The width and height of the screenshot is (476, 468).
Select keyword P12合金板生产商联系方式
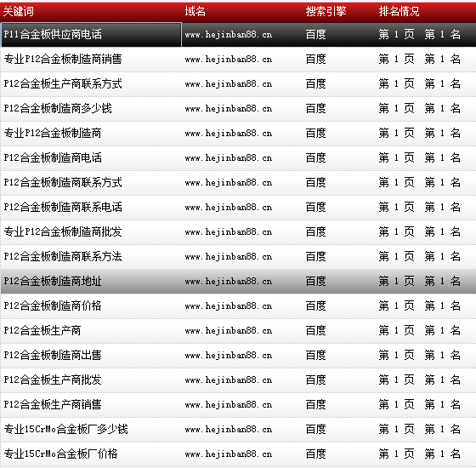63,83
